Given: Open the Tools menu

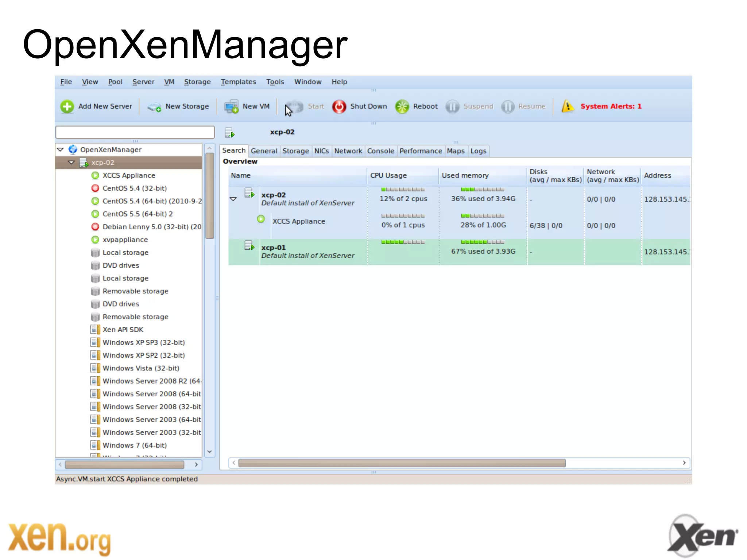Looking at the screenshot, I should coord(275,82).
